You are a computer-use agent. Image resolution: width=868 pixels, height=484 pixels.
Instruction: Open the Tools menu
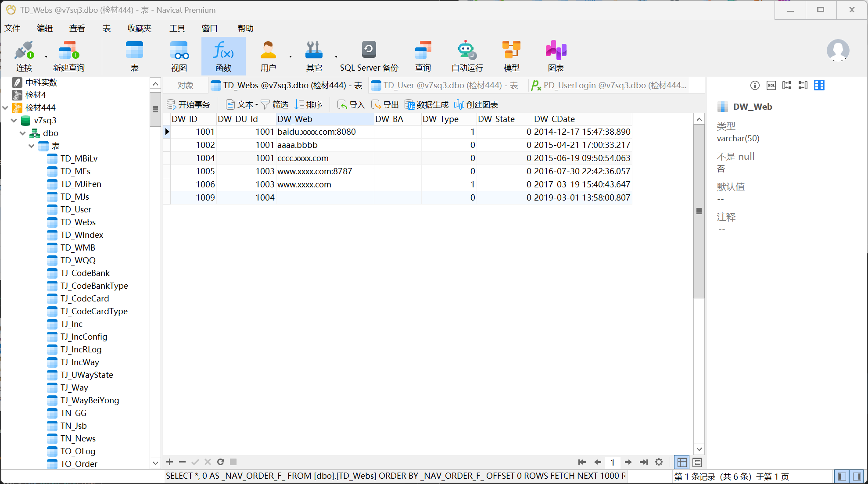[x=177, y=28]
